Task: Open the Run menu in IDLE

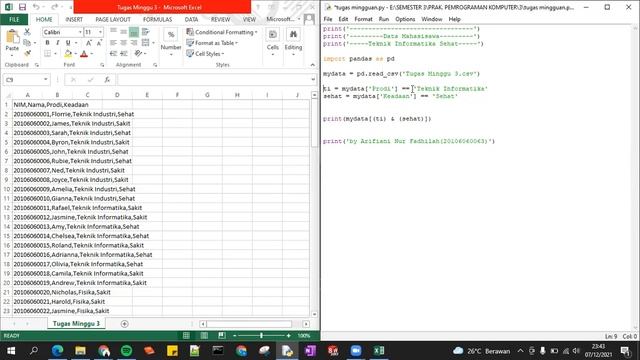Action: click(x=384, y=19)
